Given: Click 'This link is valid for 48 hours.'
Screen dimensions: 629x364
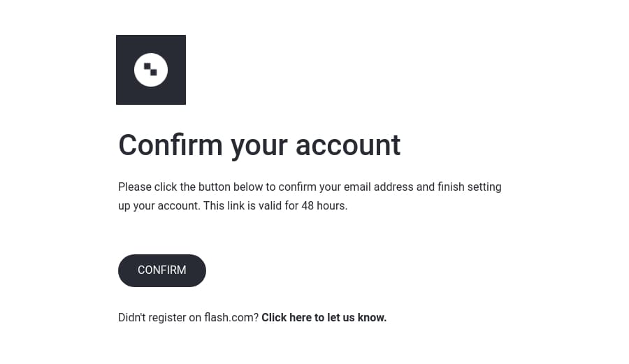Looking at the screenshot, I should (275, 205).
